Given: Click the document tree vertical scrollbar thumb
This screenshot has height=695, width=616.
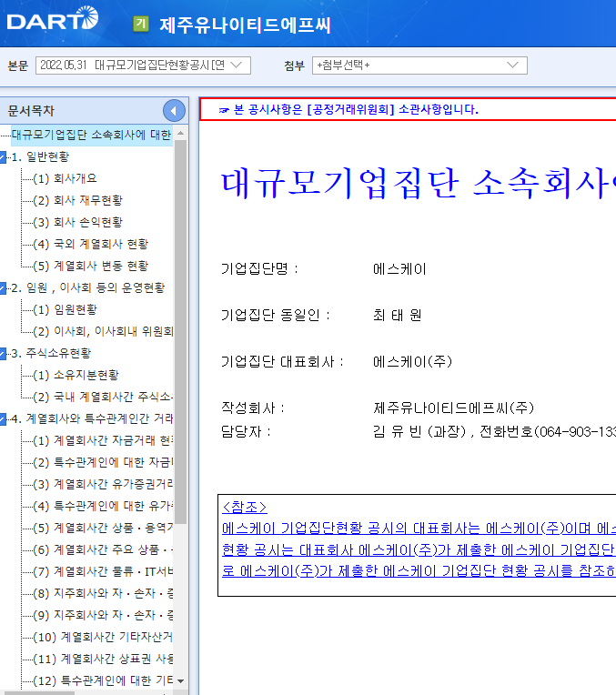Looking at the screenshot, I should click(x=180, y=332).
